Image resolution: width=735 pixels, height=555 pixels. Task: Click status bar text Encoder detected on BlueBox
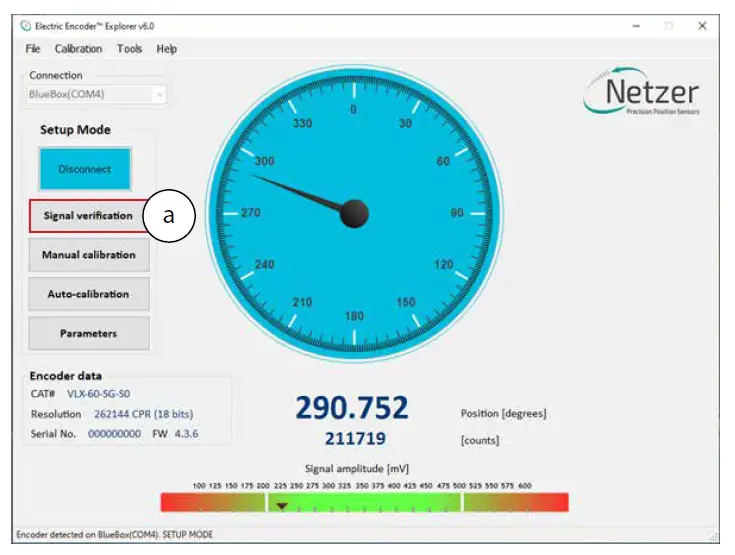114,535
